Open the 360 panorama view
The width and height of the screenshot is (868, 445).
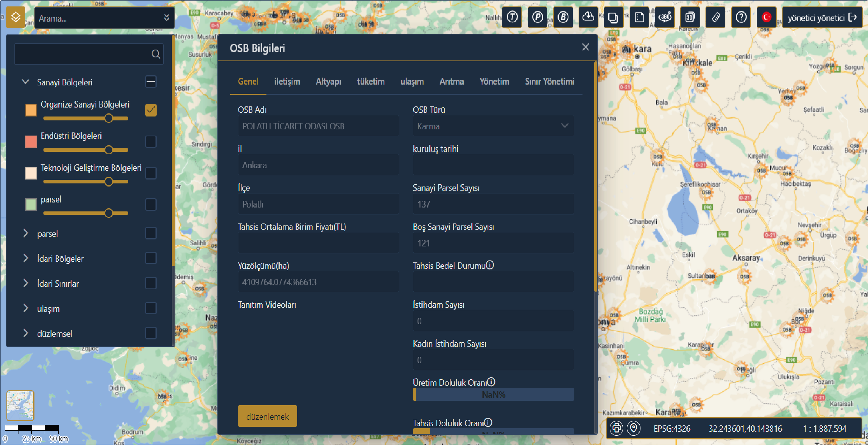pos(665,17)
